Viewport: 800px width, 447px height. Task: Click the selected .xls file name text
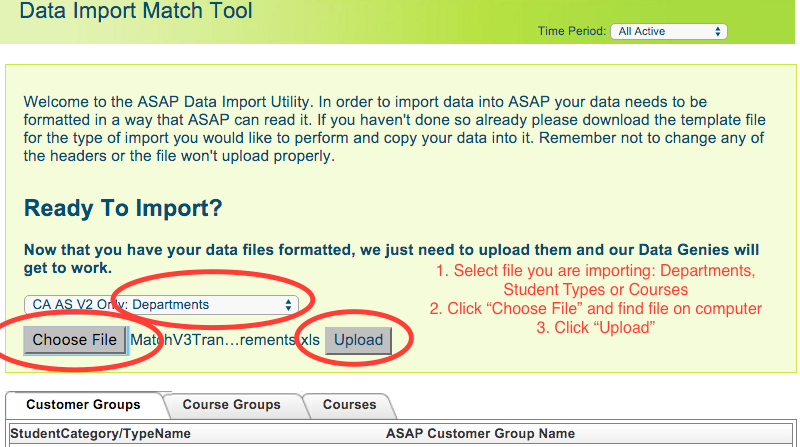point(225,340)
